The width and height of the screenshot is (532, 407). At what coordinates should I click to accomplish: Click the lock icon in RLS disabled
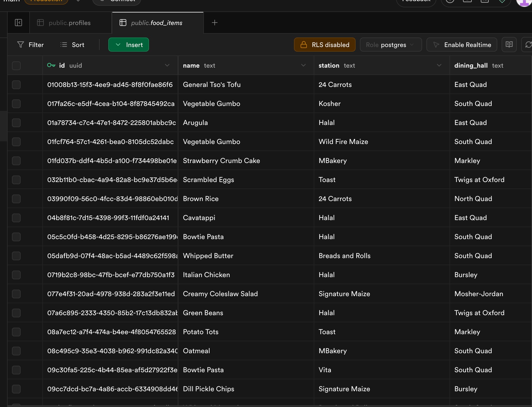[304, 45]
